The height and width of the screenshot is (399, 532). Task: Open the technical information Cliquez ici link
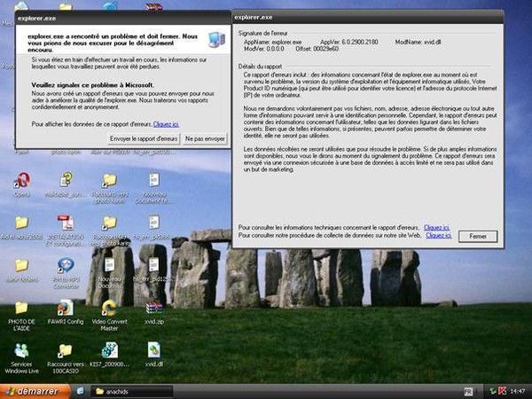[436, 227]
